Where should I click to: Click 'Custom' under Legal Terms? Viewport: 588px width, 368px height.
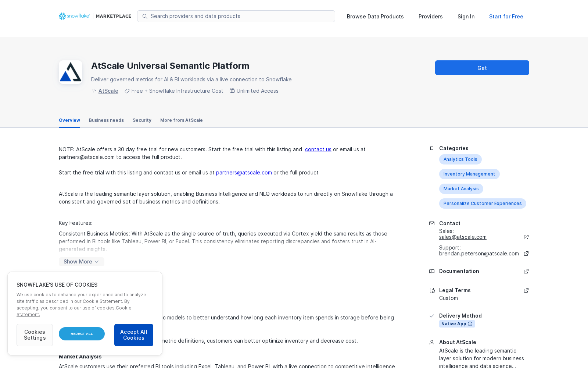coord(448,298)
